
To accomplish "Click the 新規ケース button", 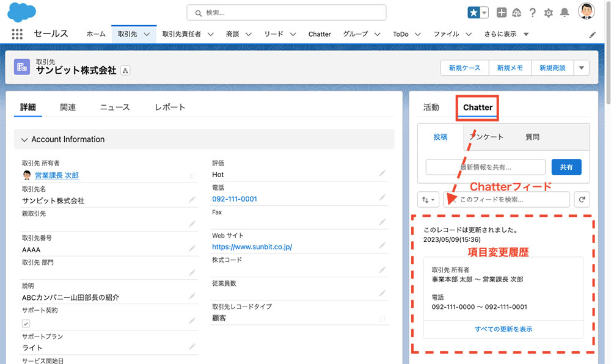I will coord(464,68).
